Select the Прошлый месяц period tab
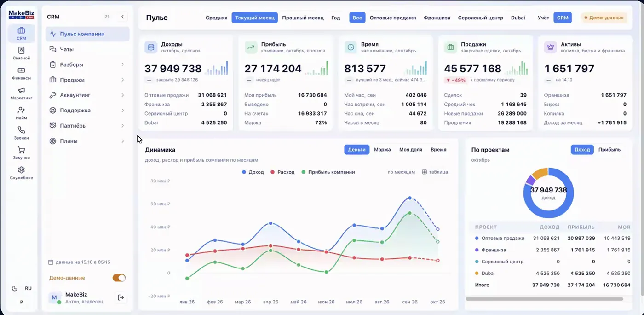The width and height of the screenshot is (644, 315). (303, 17)
